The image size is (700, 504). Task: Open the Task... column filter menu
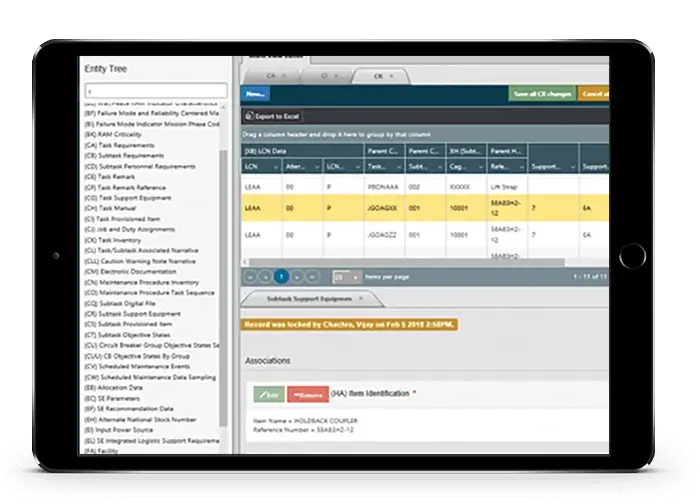pos(399,167)
